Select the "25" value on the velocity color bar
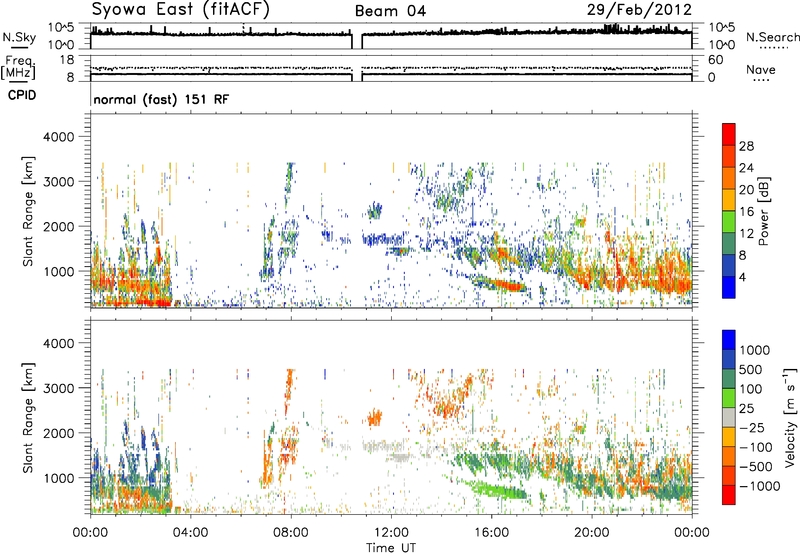The height and width of the screenshot is (554, 800). pyautogui.click(x=746, y=408)
